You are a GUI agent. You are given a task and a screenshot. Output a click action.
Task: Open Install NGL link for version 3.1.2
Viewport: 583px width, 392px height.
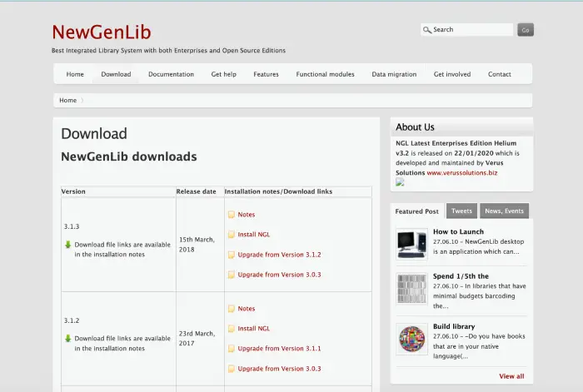pos(254,329)
